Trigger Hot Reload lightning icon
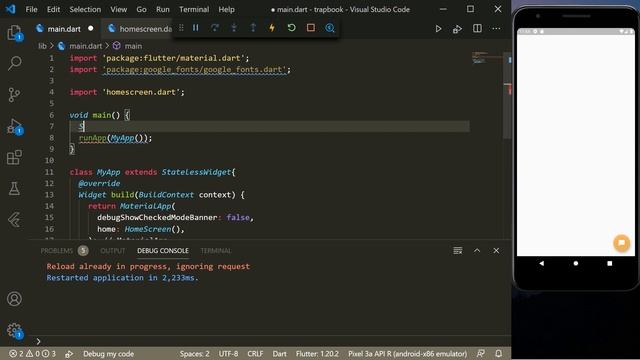This screenshot has height=360, width=640. (272, 28)
